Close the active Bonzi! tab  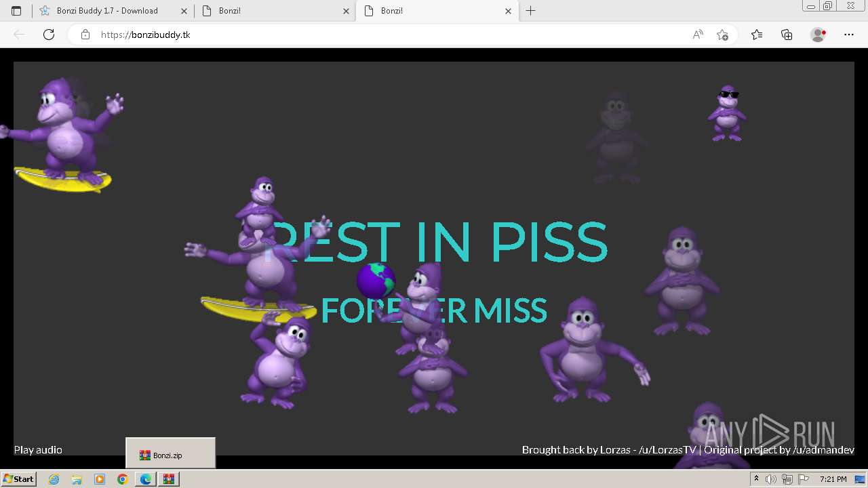click(509, 11)
